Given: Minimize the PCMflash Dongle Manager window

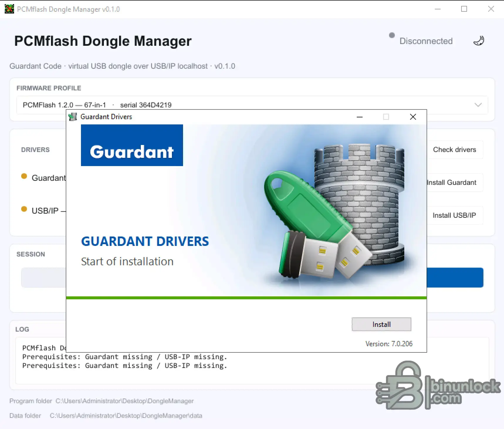Looking at the screenshot, I should pyautogui.click(x=438, y=9).
